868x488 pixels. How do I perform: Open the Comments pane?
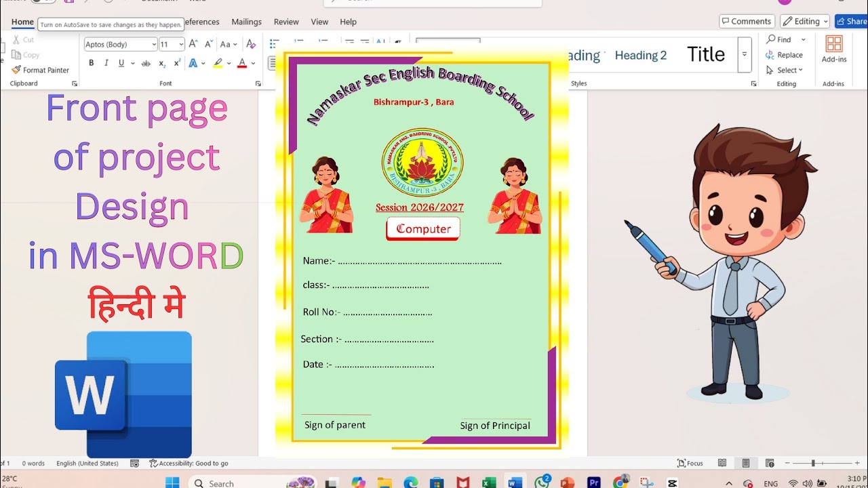pyautogui.click(x=746, y=21)
